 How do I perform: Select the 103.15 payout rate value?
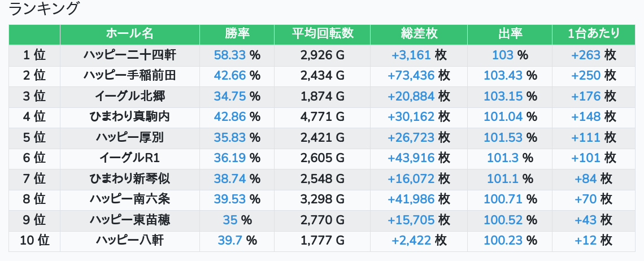(503, 96)
